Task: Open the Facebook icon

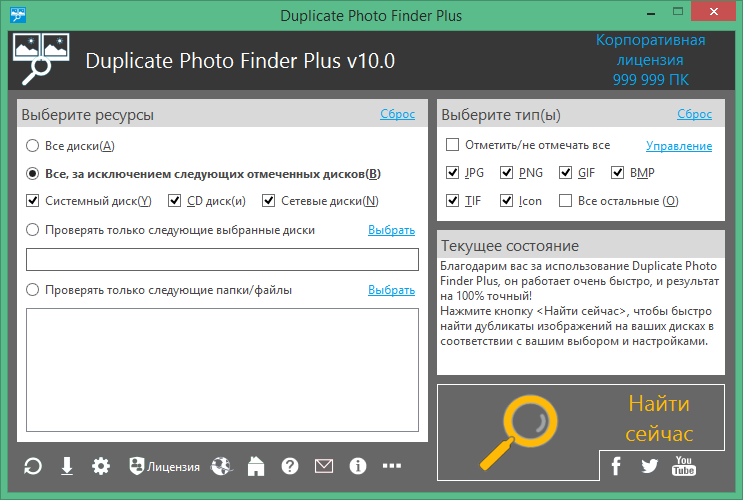Action: [616, 466]
